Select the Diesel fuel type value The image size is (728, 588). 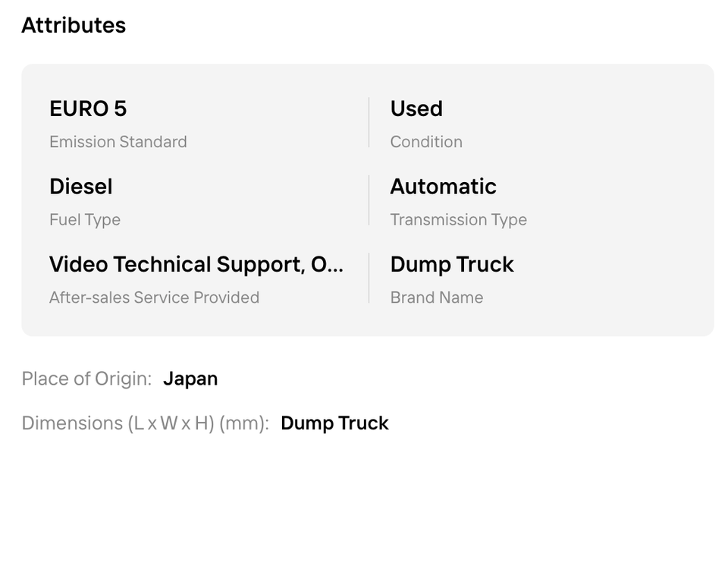point(81,187)
